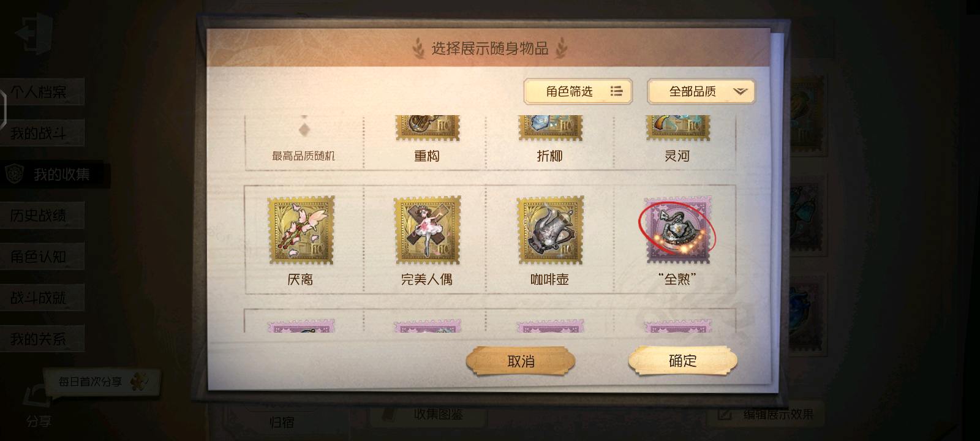This screenshot has height=441, width=980.
Task: Select the 灵河 accessory stamp
Action: coord(677,128)
